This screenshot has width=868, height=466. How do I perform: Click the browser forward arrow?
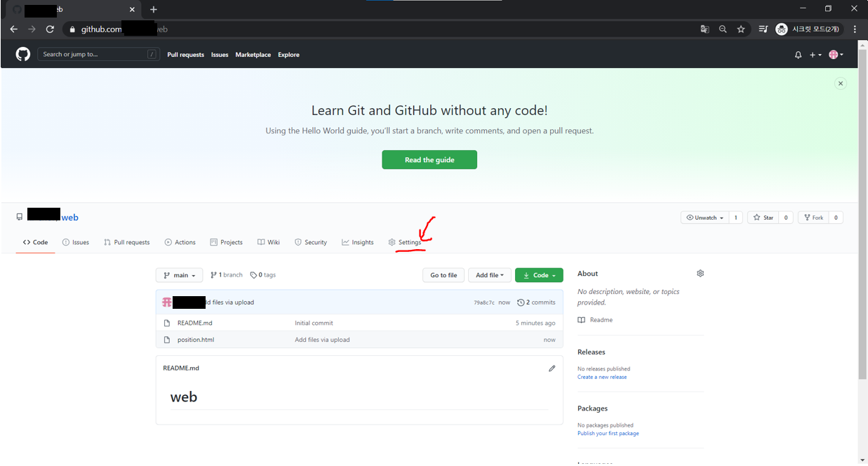click(x=32, y=29)
